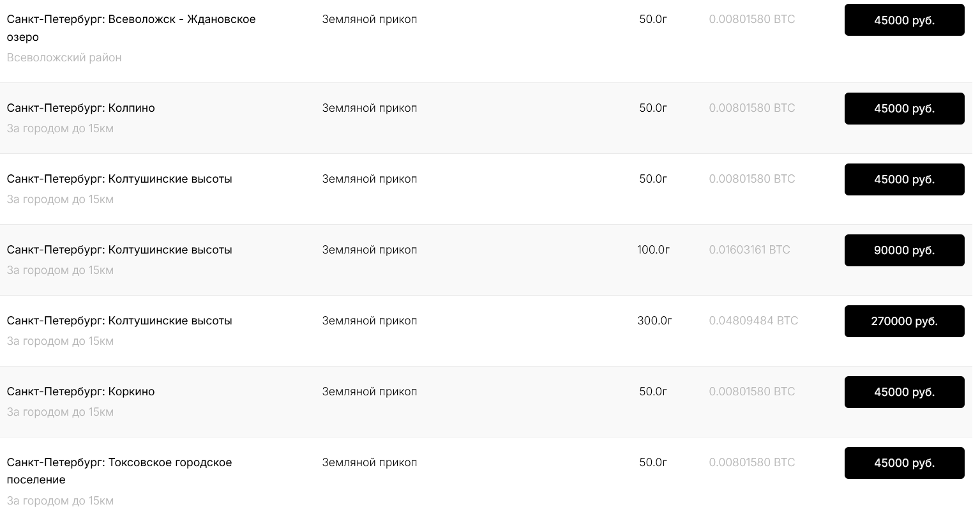The image size is (980, 516).
Task: Open the Колтушинские высоты title in 100.0г row
Action: (x=119, y=250)
